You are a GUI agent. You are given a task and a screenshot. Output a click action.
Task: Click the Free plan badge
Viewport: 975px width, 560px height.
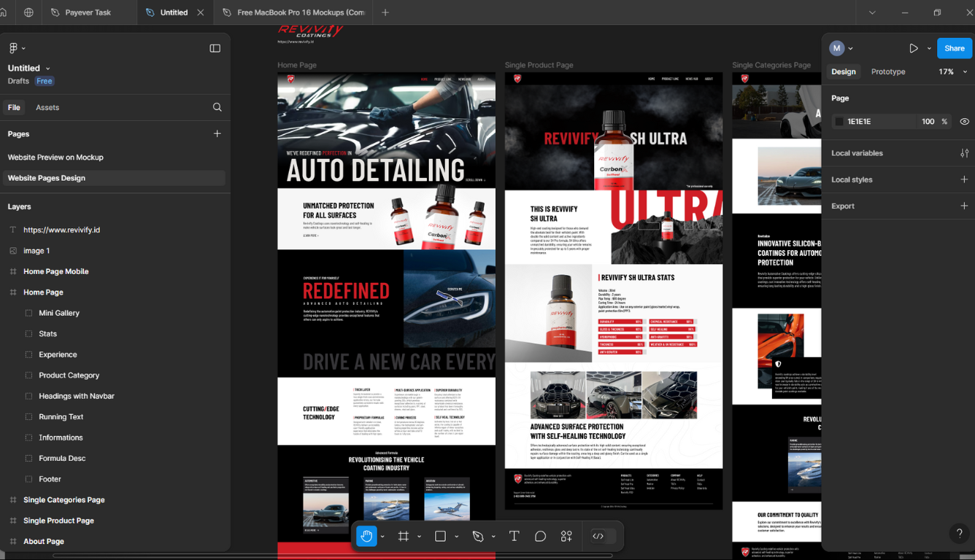pyautogui.click(x=45, y=81)
